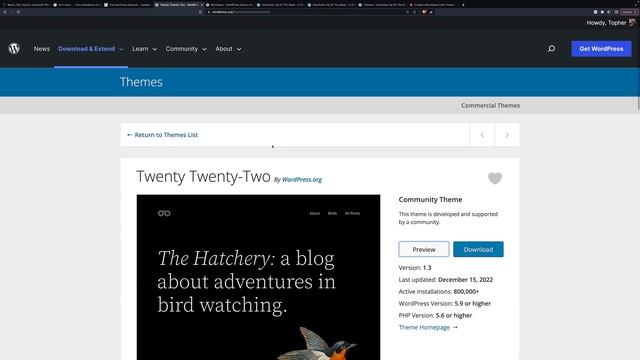Click Topher's avatar next to Howdy
Screen dimensions: 640x360
[633, 22]
